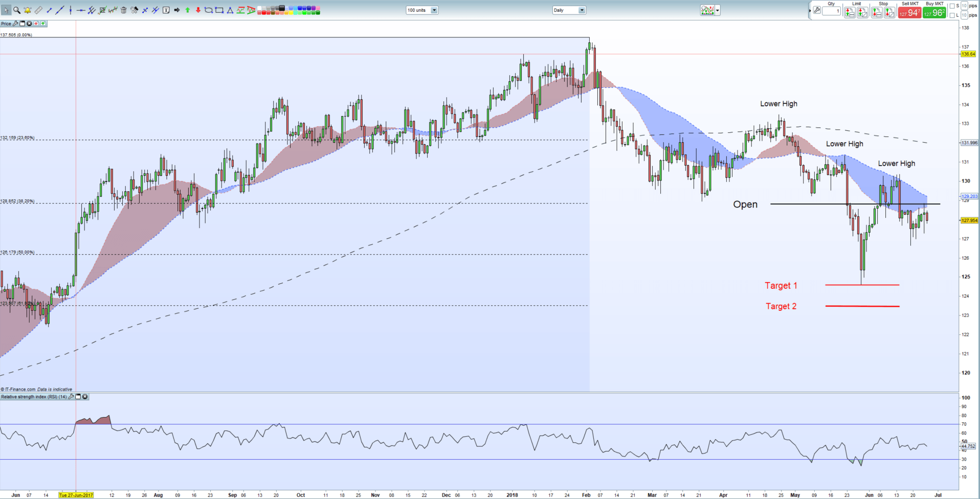Select the rectangle drawing tool
The width and height of the screenshot is (980, 499).
click(219, 10)
